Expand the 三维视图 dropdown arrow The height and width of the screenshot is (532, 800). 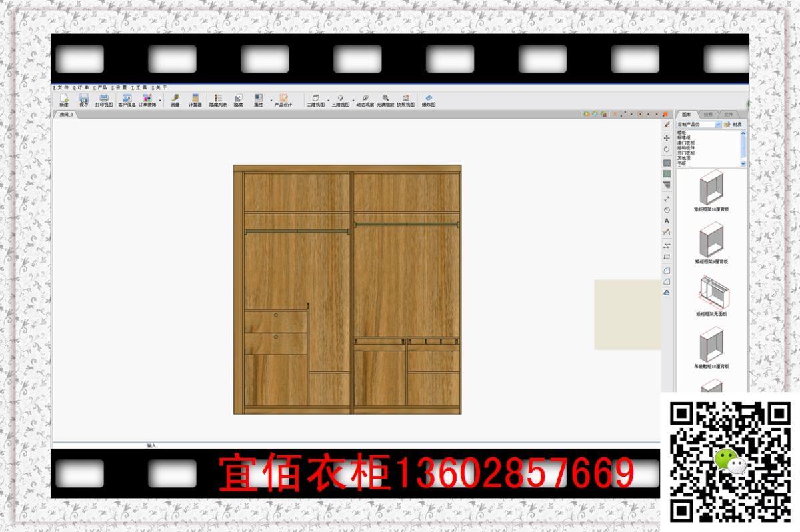[353, 101]
